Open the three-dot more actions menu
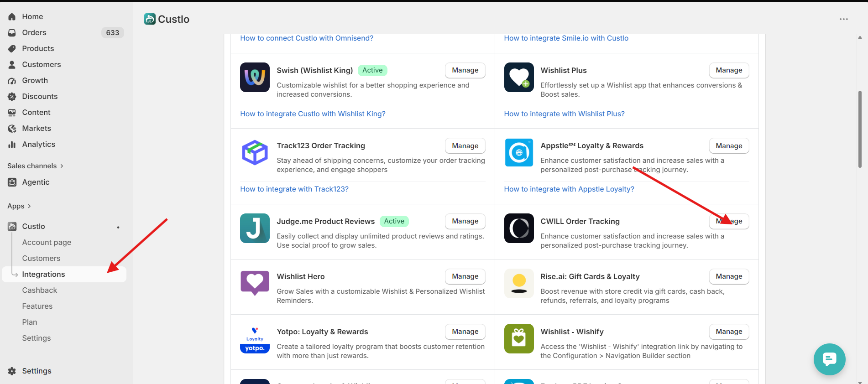Screen dimensions: 868x384 coord(844,19)
